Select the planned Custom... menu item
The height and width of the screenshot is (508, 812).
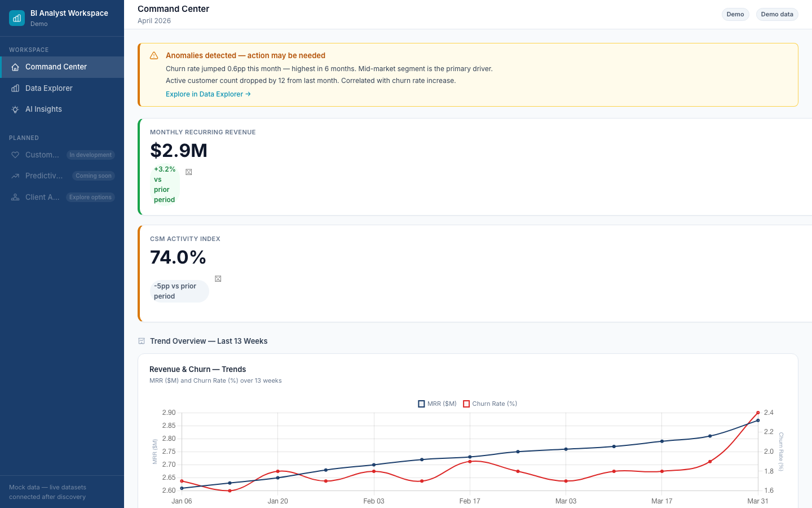62,155
